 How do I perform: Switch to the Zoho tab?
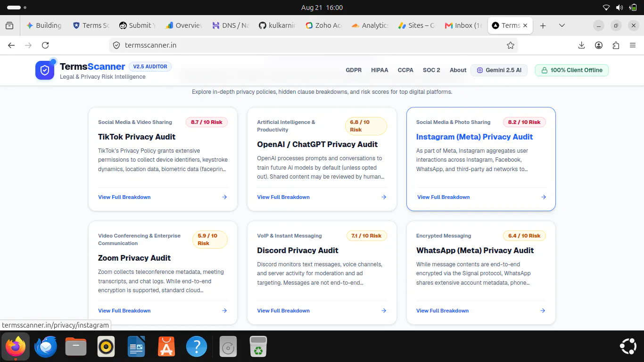[x=323, y=25]
